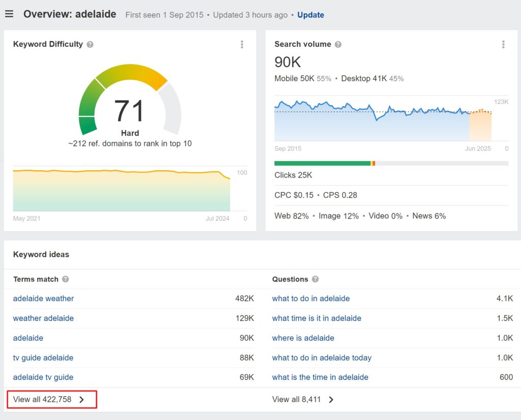521x420 pixels.
Task: Click the chevron next to View all 8,411
Action: [331, 400]
